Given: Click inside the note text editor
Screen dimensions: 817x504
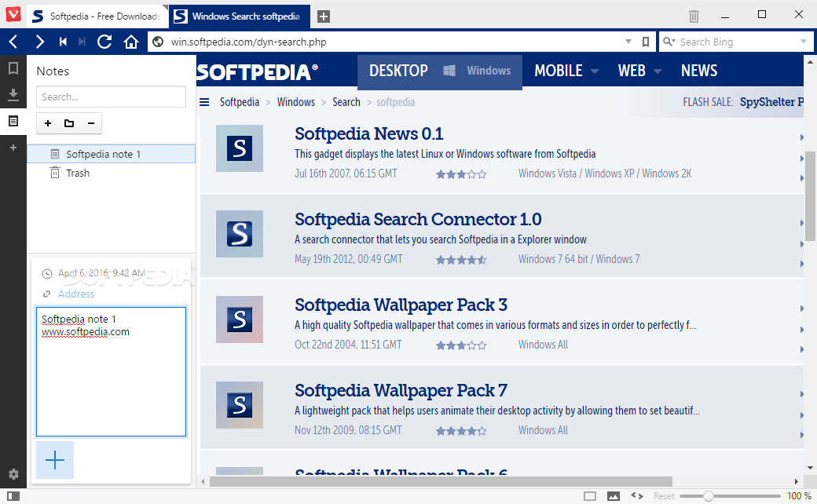Looking at the screenshot, I should (111, 372).
